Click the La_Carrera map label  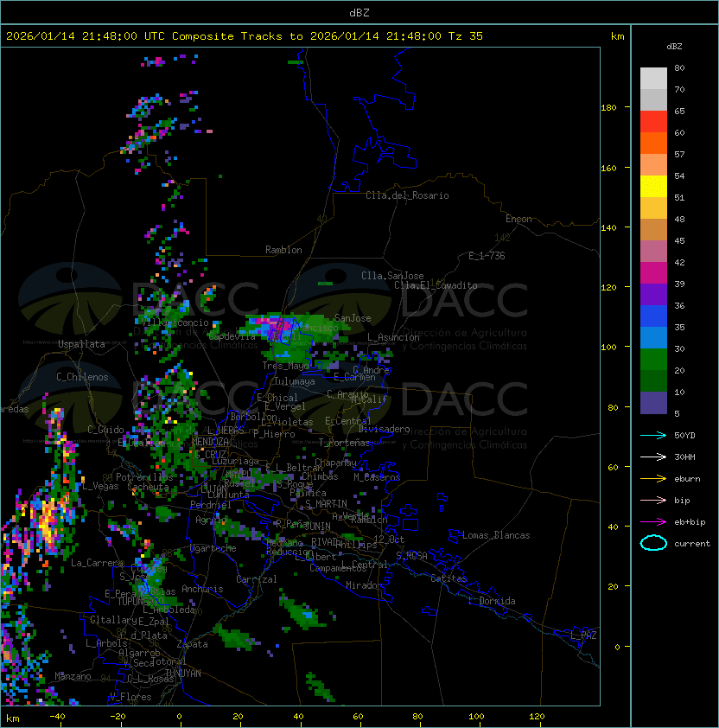tap(98, 563)
